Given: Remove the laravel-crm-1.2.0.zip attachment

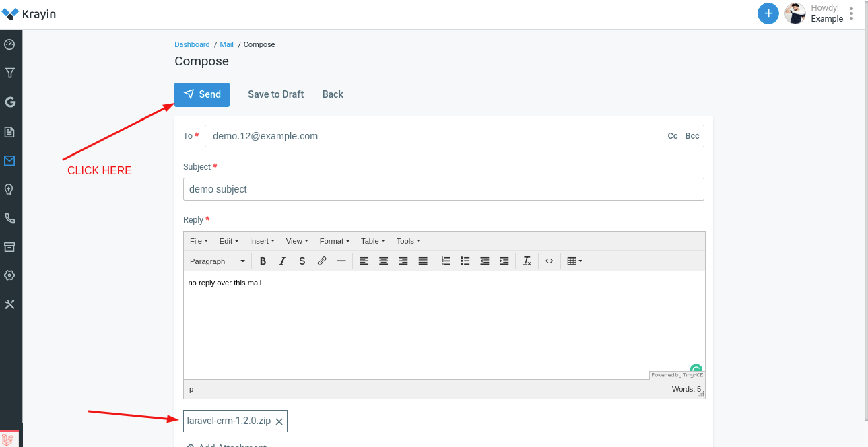Looking at the screenshot, I should coord(279,421).
